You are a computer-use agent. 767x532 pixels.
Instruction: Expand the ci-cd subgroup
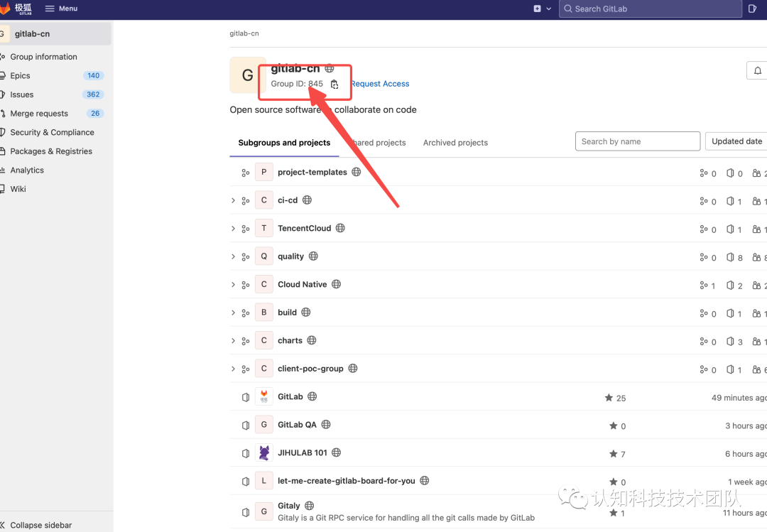point(233,200)
